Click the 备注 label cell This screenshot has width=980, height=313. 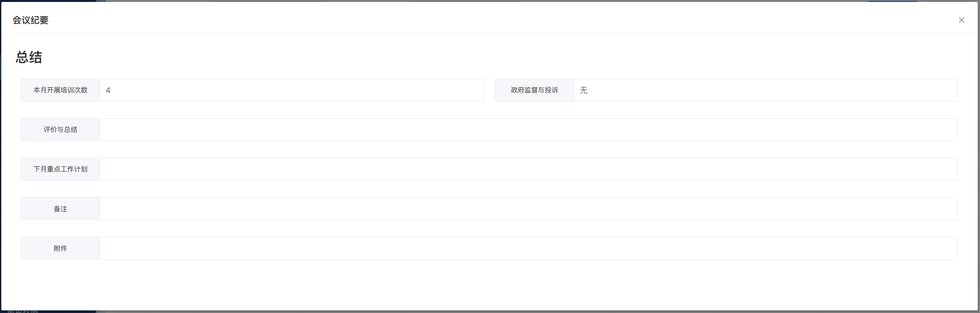pyautogui.click(x=61, y=209)
